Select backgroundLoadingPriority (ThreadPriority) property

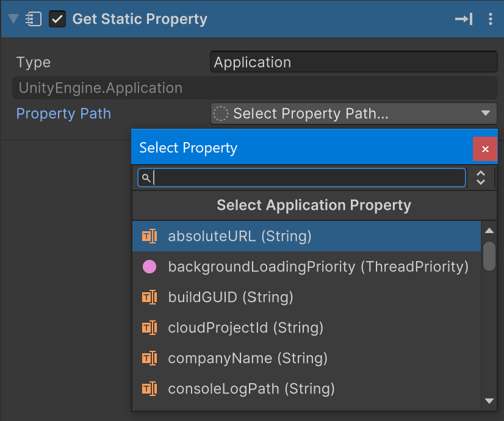306,267
